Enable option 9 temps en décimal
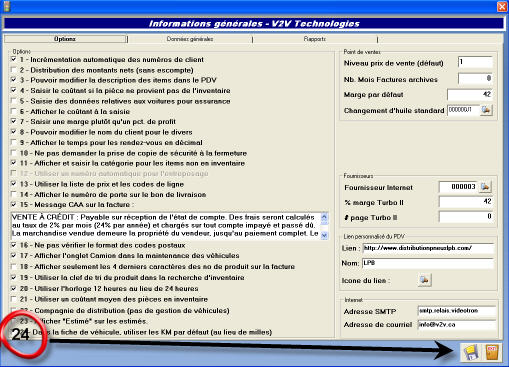Screen dimensions: 509x367 click(x=14, y=142)
